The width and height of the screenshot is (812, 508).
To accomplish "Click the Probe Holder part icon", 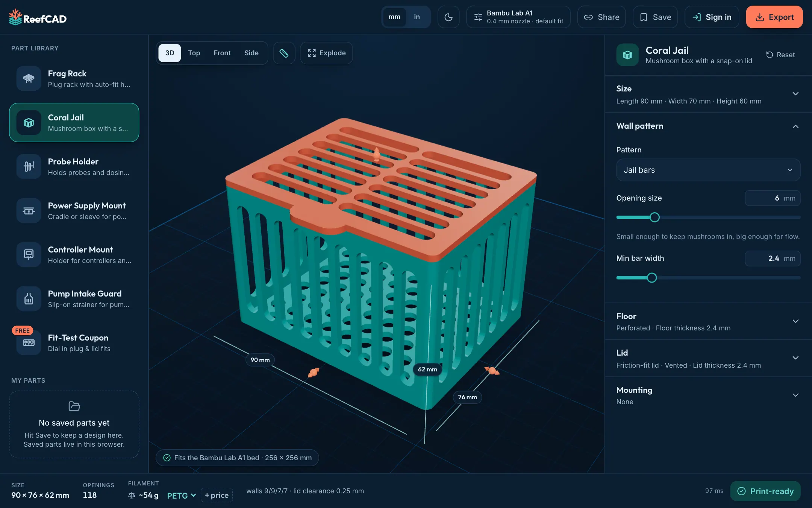I will click(29, 166).
